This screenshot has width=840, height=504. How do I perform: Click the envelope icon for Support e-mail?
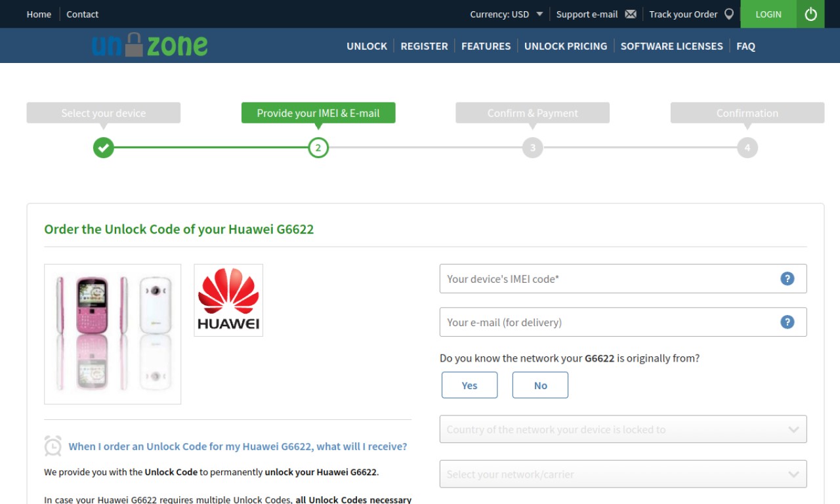(x=631, y=14)
